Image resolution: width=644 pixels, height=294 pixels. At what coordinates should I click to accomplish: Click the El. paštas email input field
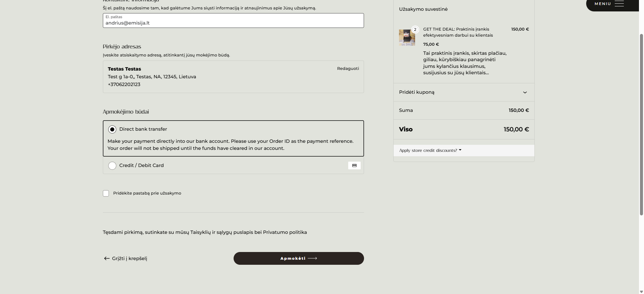tap(233, 20)
